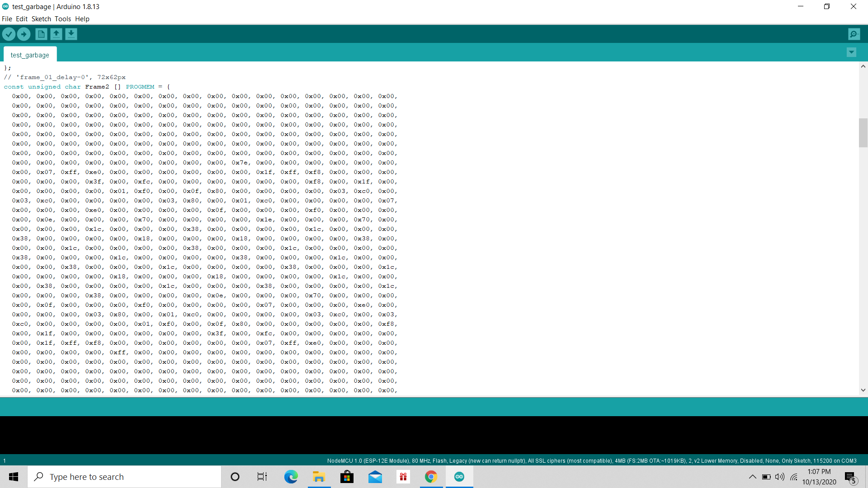Viewport: 868px width, 488px height.
Task: Open the red gift app icon
Action: coord(403,477)
